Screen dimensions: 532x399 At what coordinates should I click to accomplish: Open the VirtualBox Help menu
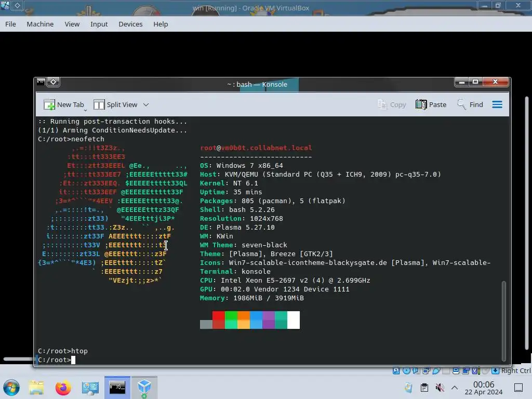[161, 24]
